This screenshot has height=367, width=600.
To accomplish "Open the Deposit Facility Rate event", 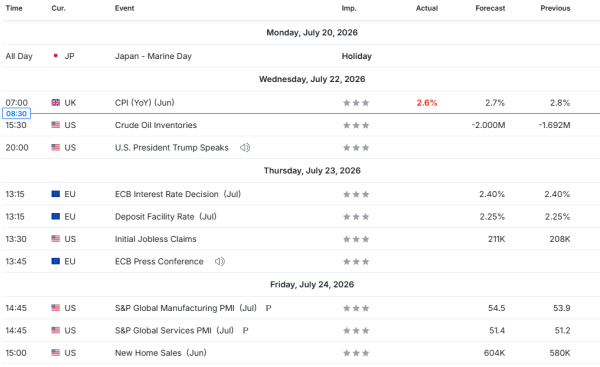I will pos(166,217).
